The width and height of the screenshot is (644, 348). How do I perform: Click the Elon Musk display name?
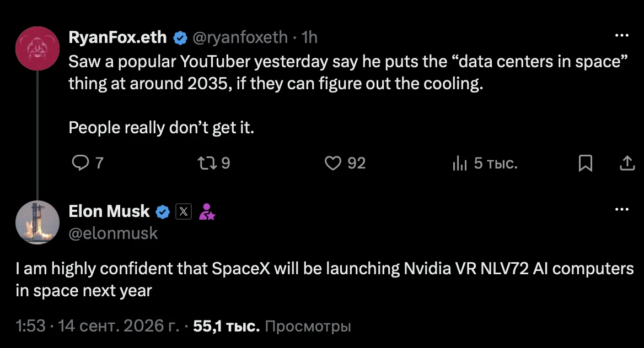[x=109, y=211]
